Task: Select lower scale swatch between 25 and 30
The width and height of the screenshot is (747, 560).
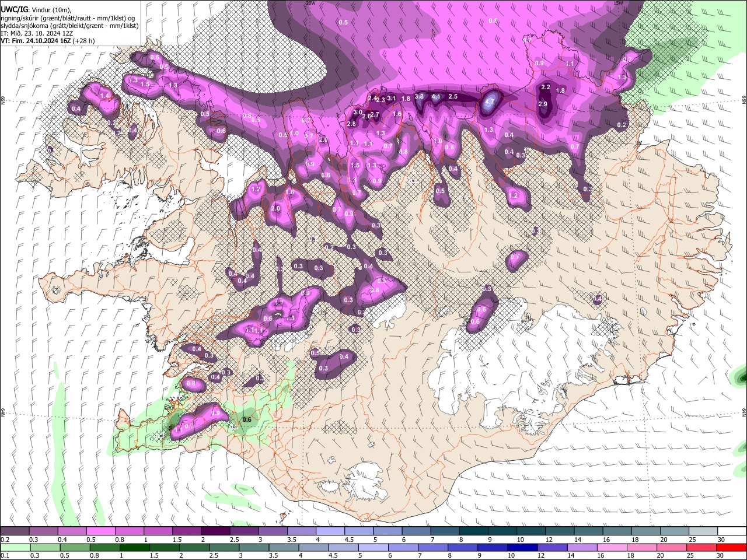Action: coord(701,547)
